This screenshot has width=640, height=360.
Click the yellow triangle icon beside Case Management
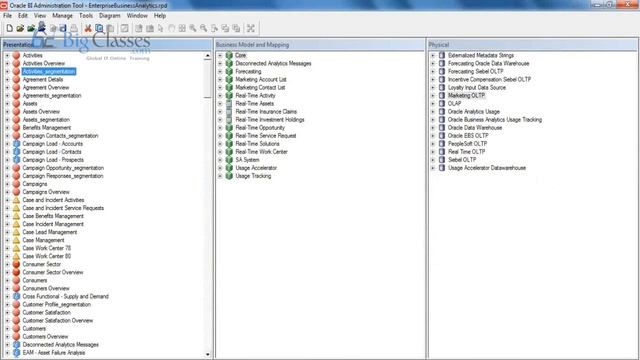16,240
